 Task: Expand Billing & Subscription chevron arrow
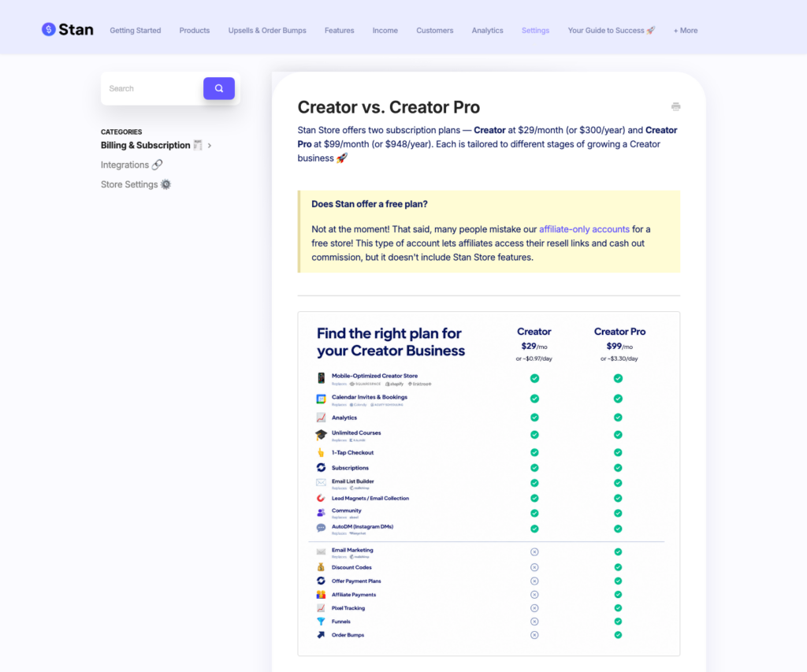210,146
